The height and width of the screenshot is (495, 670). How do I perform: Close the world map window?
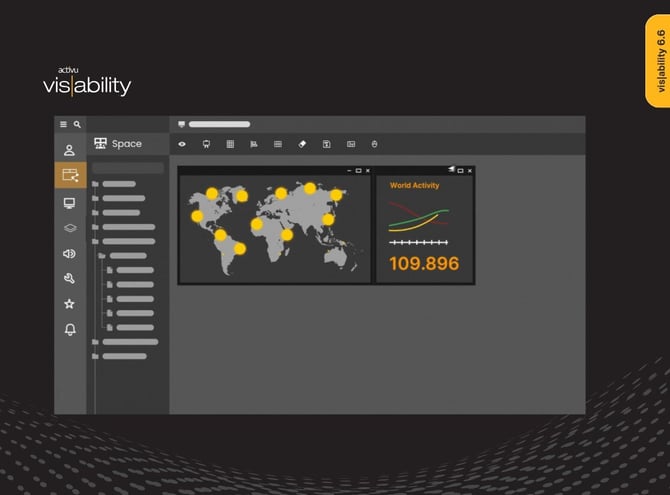click(x=368, y=171)
